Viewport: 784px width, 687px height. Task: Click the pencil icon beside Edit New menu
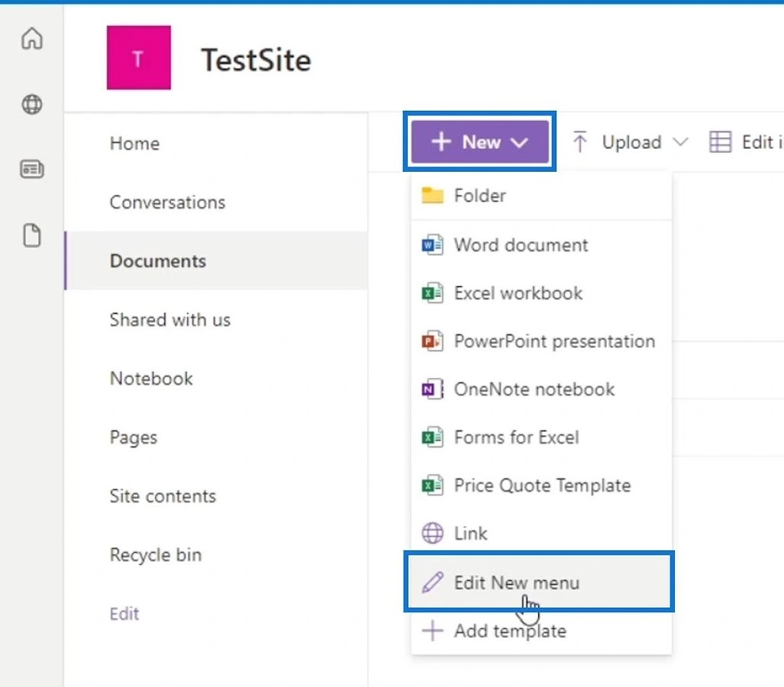(432, 582)
